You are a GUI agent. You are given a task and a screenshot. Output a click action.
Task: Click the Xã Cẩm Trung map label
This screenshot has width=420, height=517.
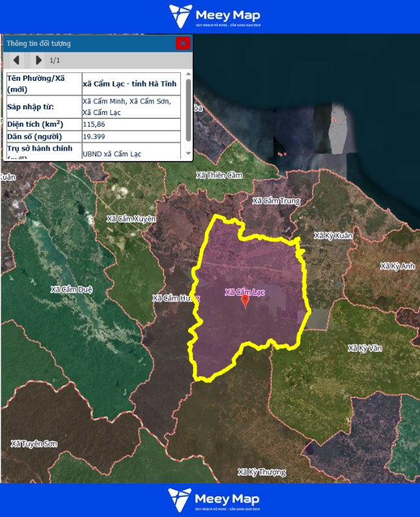tap(276, 201)
